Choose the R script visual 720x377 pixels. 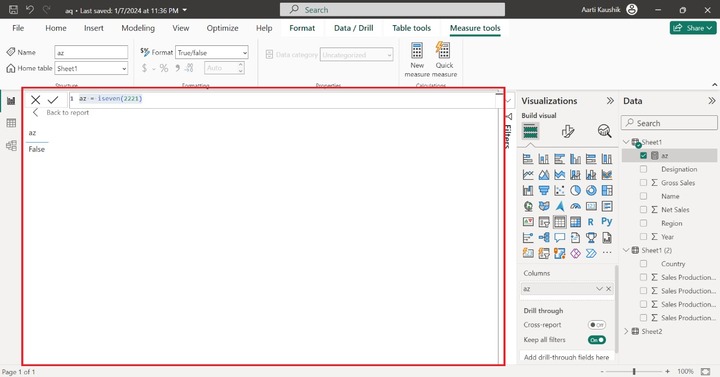(591, 222)
